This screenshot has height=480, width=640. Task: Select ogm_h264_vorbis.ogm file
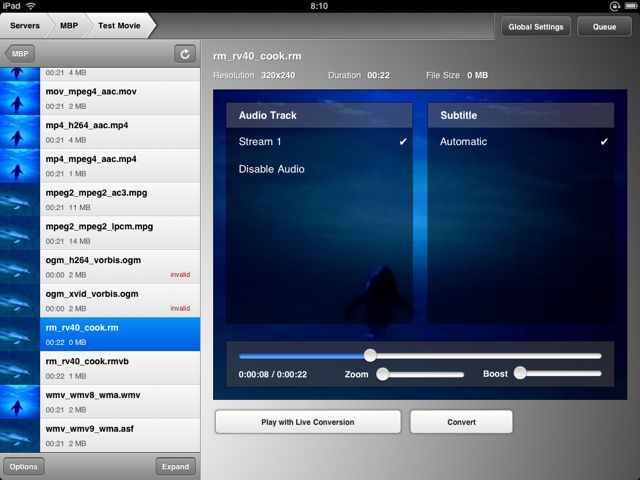click(x=100, y=267)
